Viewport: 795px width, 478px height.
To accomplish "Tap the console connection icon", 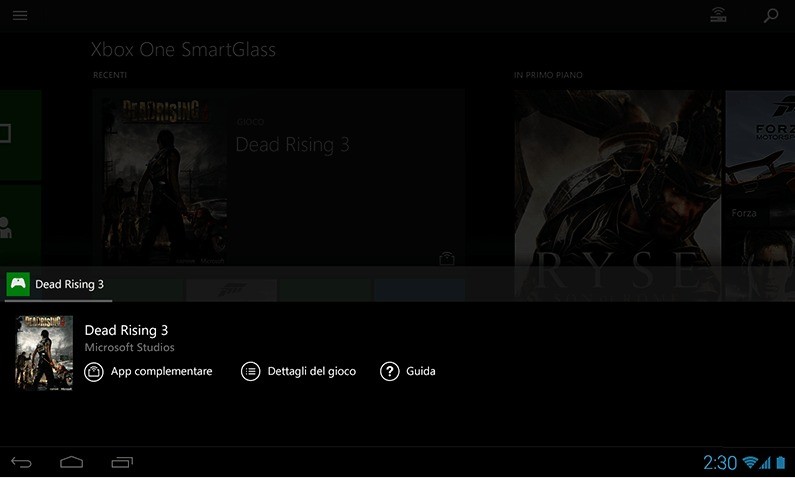I will [718, 15].
